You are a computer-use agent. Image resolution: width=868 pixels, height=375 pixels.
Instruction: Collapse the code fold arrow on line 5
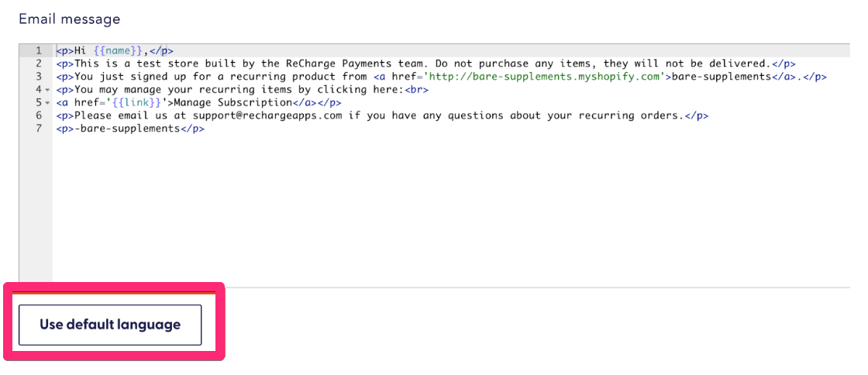[x=47, y=103]
